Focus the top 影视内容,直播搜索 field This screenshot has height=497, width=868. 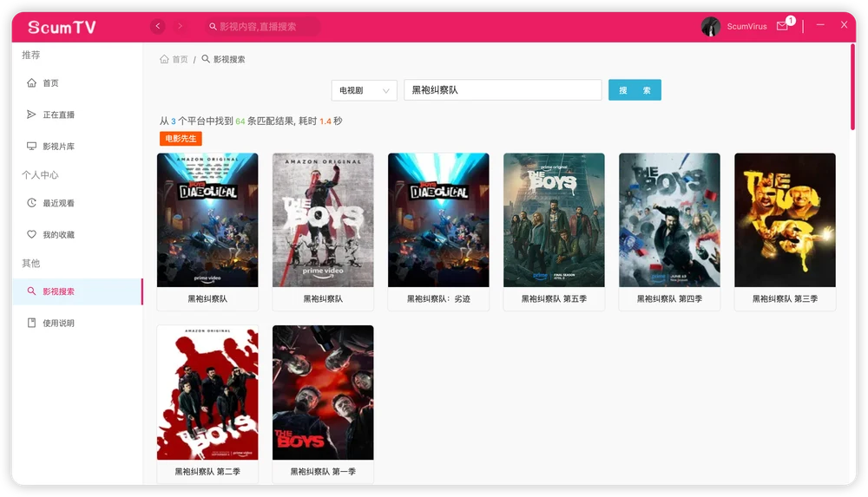263,27
